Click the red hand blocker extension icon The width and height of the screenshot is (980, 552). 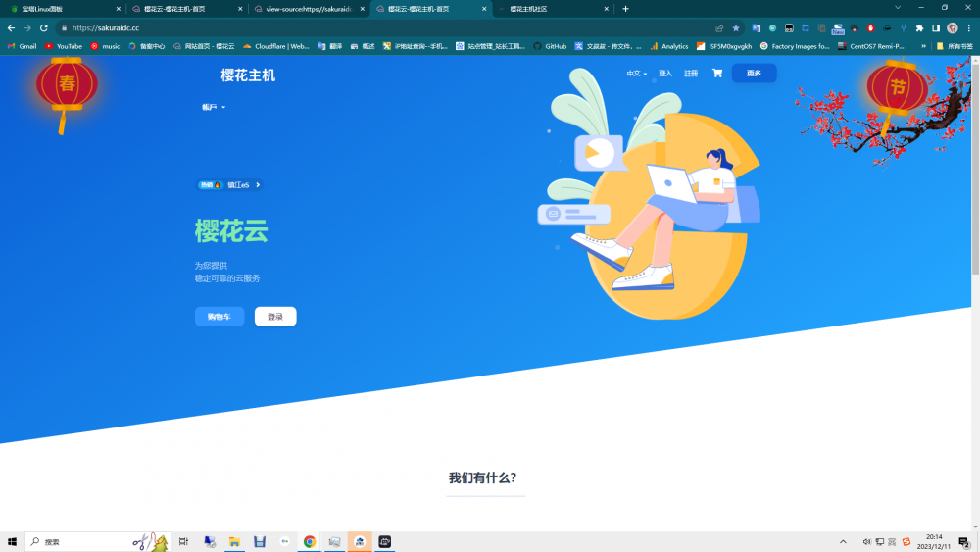(x=870, y=28)
